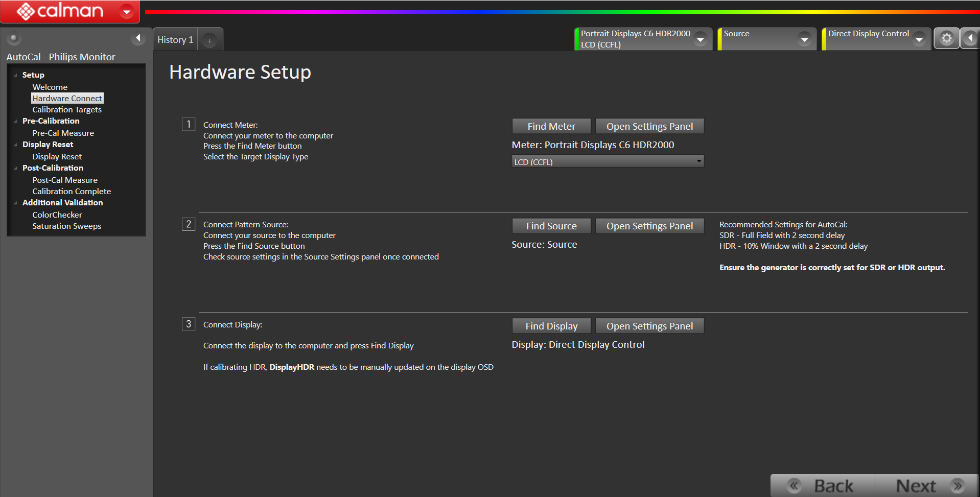Open the Source tab dropdown arrow
The height and width of the screenshot is (497, 980).
[804, 39]
